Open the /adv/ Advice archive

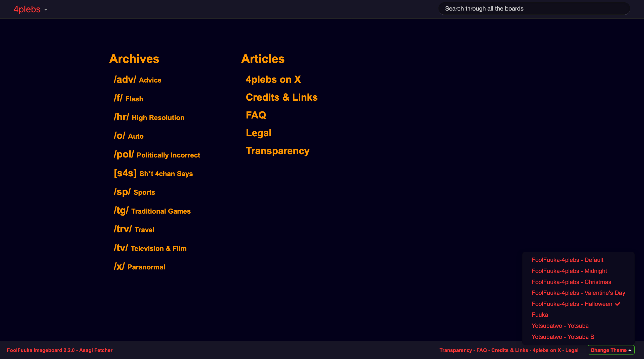(137, 80)
